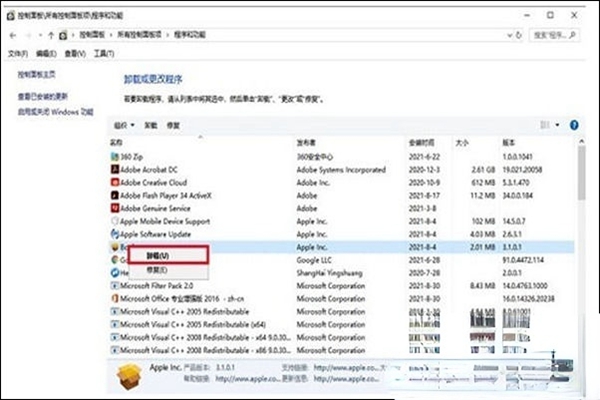This screenshot has height=400, width=600.
Task: Click the Adobe Acrobat DC icon
Action: (x=114, y=169)
